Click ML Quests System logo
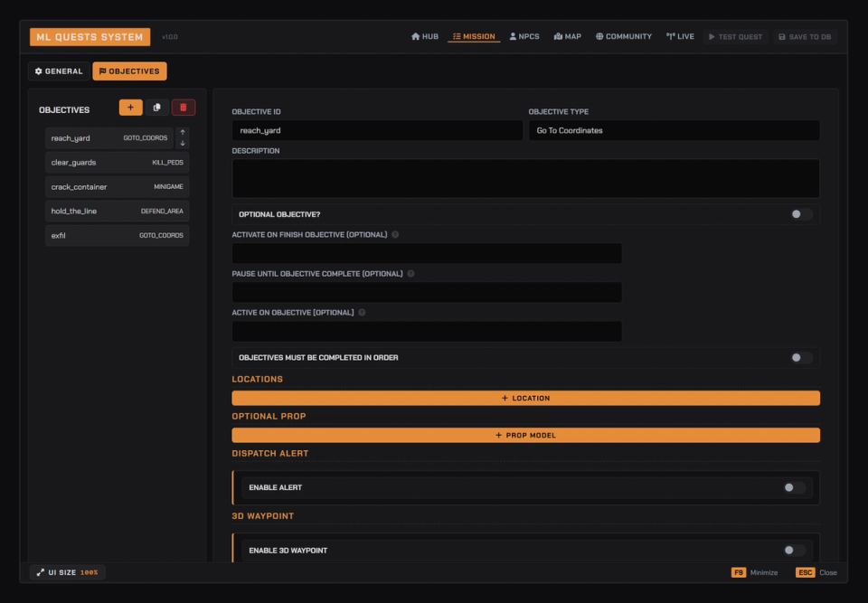The image size is (868, 603). (x=90, y=37)
